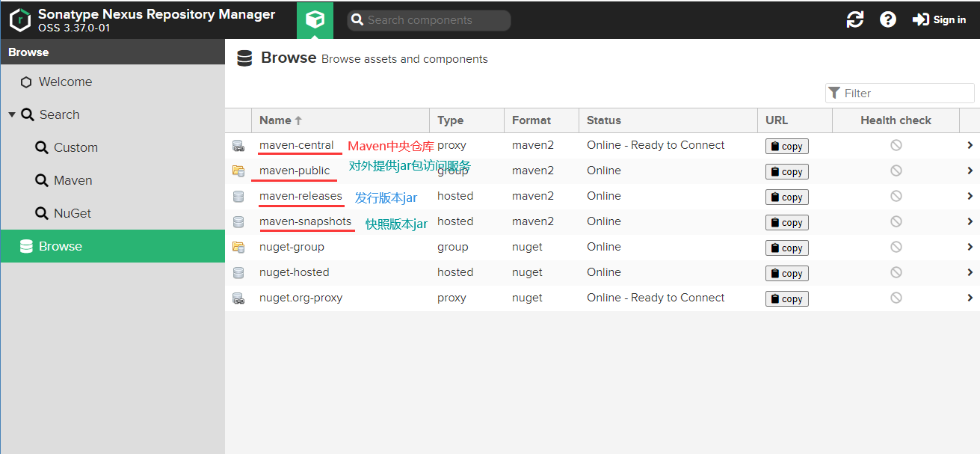
Task: Click the Sign in button
Action: click(x=940, y=20)
